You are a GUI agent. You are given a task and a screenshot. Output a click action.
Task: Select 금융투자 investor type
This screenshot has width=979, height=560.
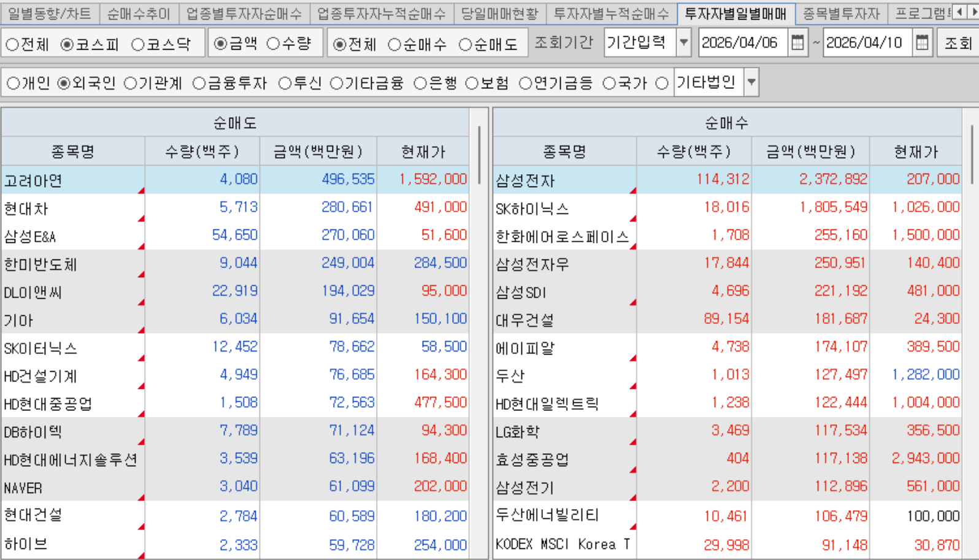(199, 83)
